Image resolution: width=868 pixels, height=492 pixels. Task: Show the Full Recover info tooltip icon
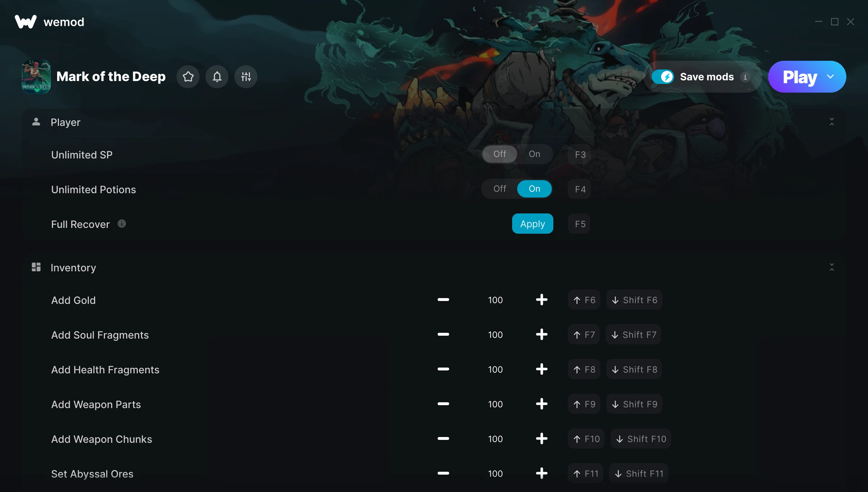tap(122, 224)
